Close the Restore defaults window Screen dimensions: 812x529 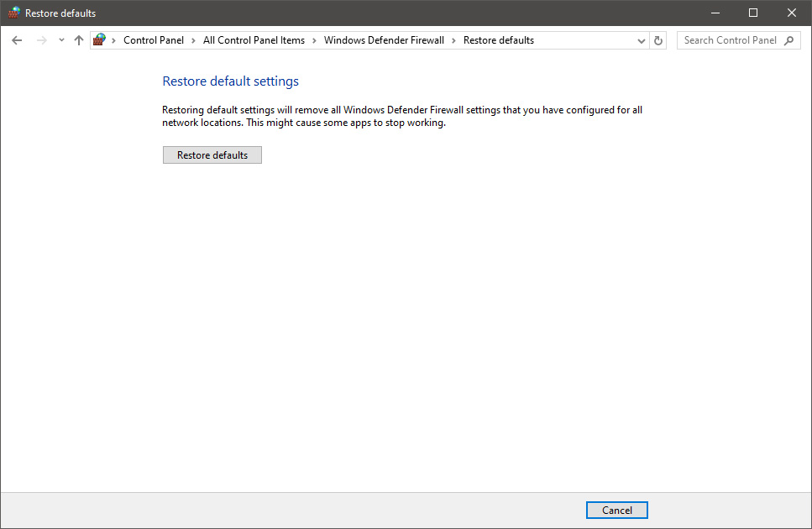792,13
